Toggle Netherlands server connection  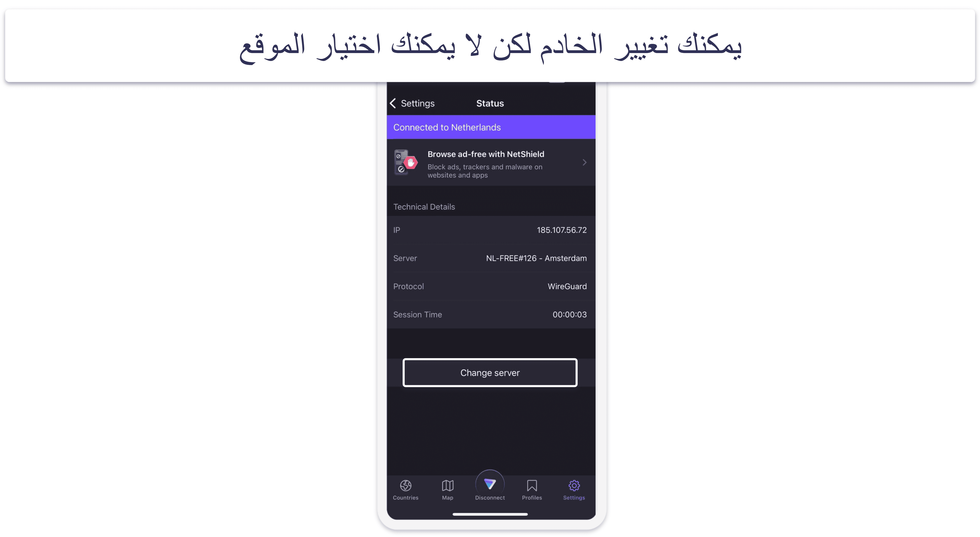[489, 127]
